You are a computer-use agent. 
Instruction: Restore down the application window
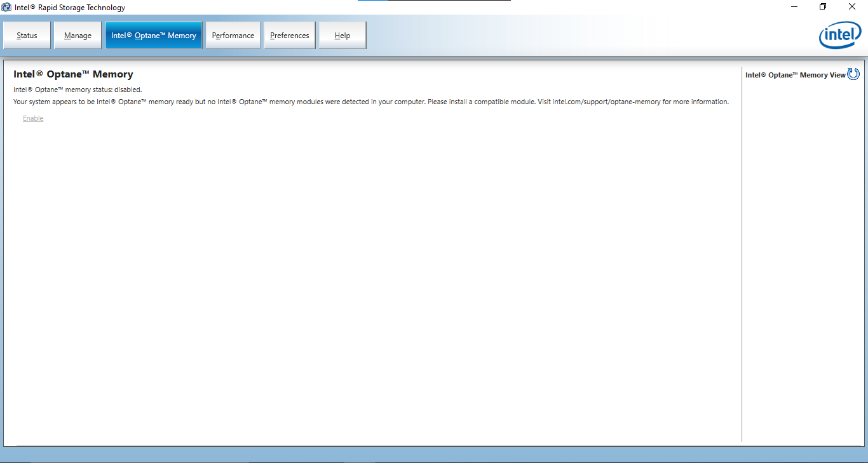pos(823,7)
